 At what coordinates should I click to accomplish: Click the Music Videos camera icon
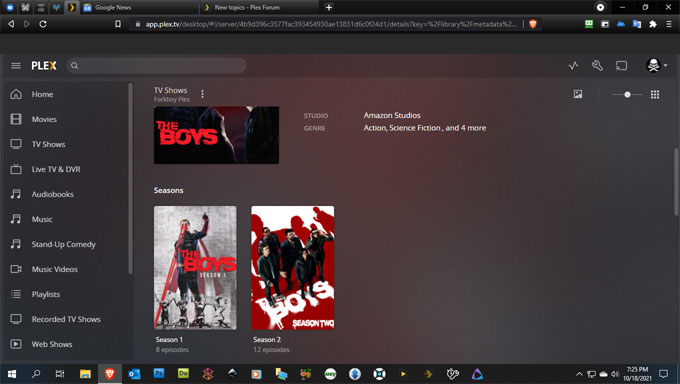tap(16, 269)
